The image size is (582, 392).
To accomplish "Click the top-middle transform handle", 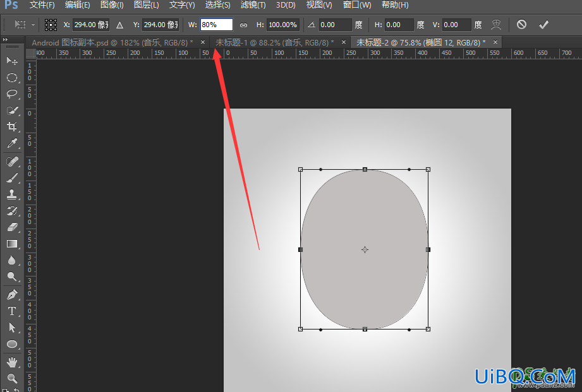I will (x=365, y=169).
